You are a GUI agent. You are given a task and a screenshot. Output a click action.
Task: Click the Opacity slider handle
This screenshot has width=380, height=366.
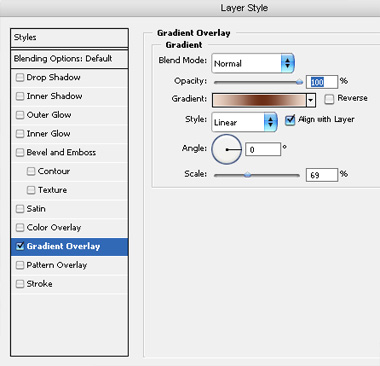point(299,82)
